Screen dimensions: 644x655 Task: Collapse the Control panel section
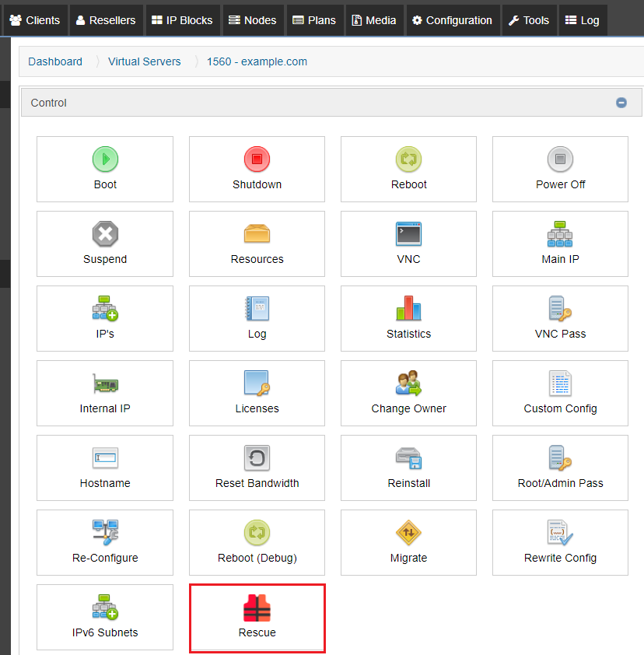tap(621, 103)
